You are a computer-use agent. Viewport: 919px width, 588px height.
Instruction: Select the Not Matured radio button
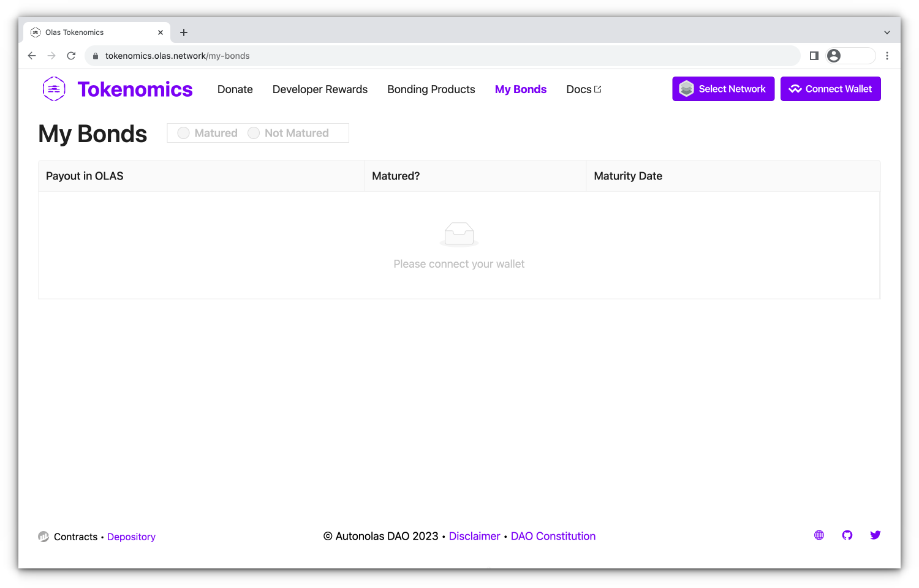(x=254, y=133)
